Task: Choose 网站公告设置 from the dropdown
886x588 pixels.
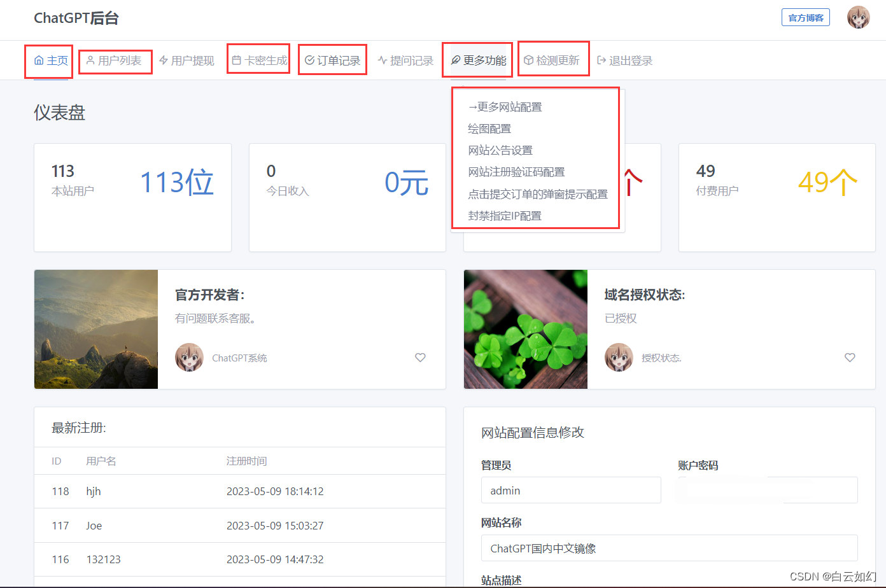Action: pos(500,150)
